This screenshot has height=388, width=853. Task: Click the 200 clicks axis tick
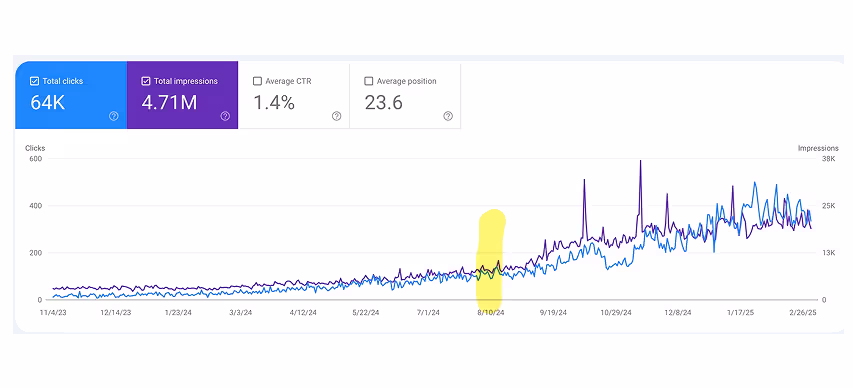tap(36, 253)
